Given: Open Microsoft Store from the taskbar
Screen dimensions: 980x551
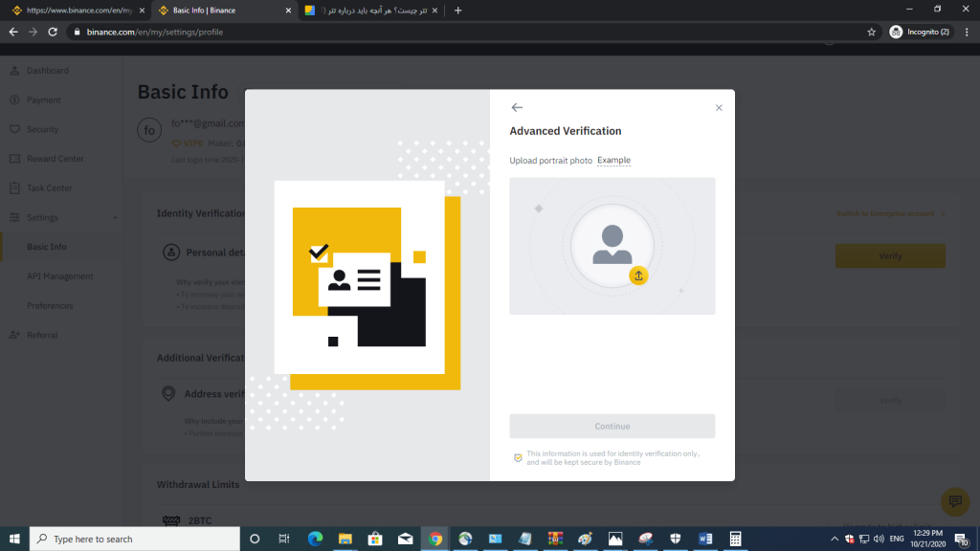Looking at the screenshot, I should click(375, 539).
